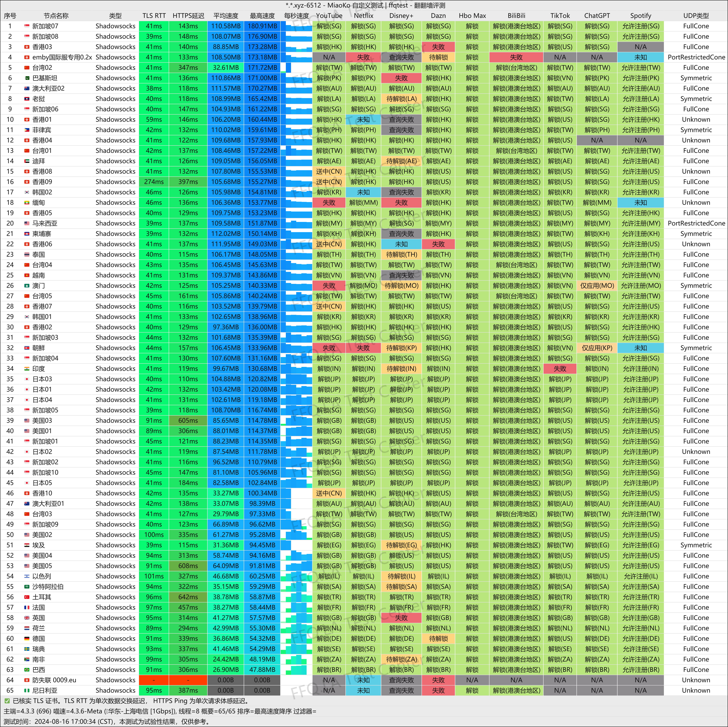Select the UDP类型 column header
The image size is (728, 727).
click(x=696, y=16)
